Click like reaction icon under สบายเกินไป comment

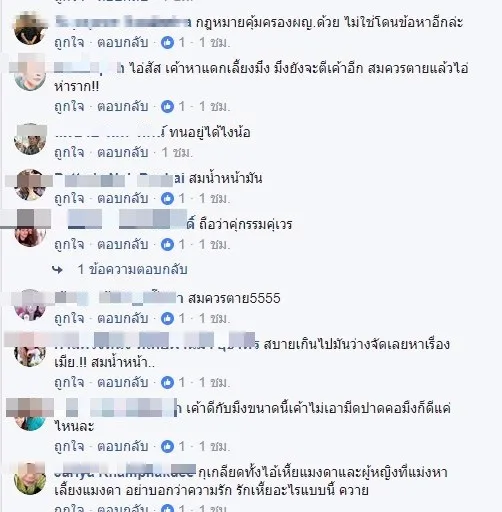tap(167, 383)
